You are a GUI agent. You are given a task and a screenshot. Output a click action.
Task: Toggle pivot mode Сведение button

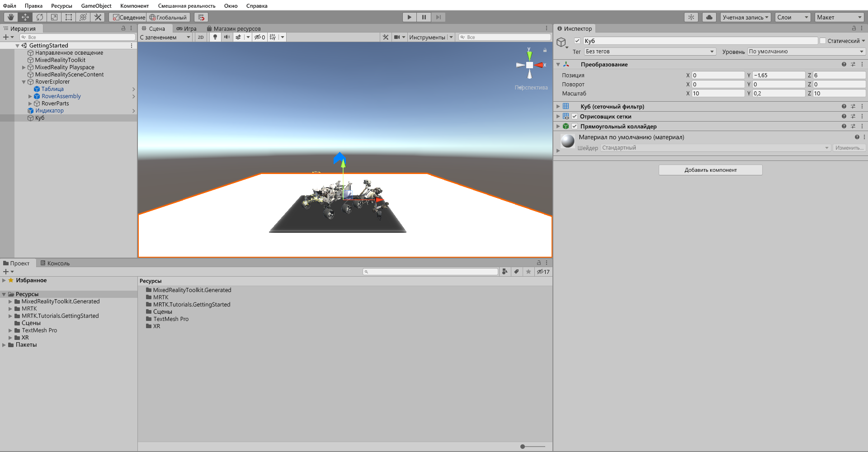129,17
